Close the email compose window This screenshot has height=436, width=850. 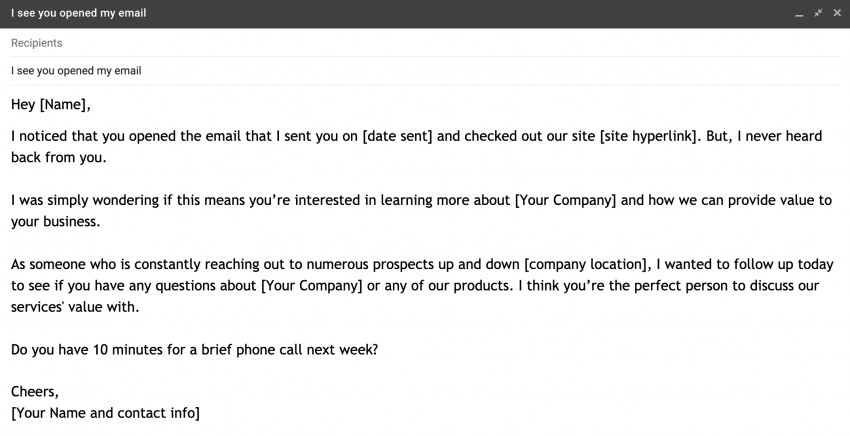tap(837, 13)
